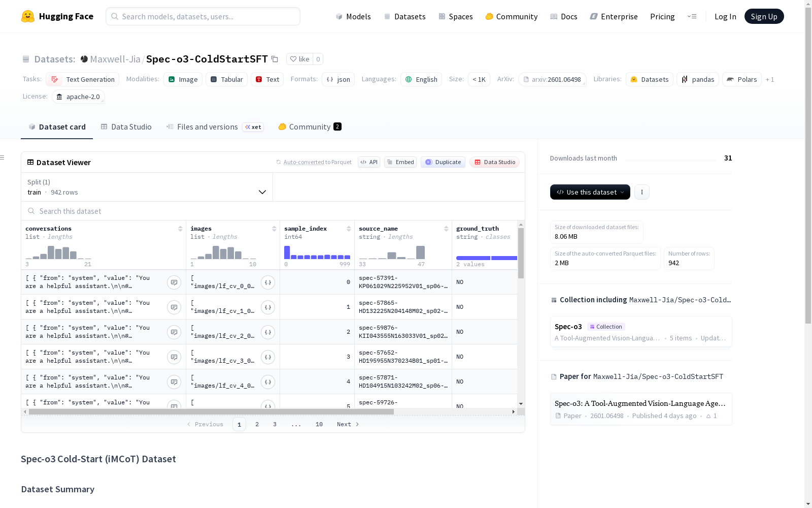Click Log In

tap(725, 16)
